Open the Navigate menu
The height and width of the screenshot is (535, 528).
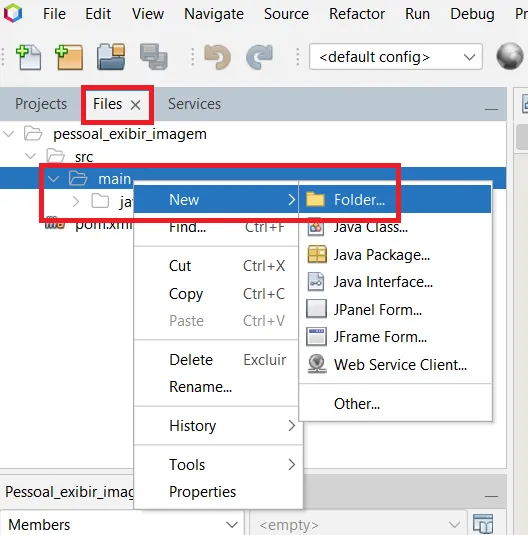214,14
